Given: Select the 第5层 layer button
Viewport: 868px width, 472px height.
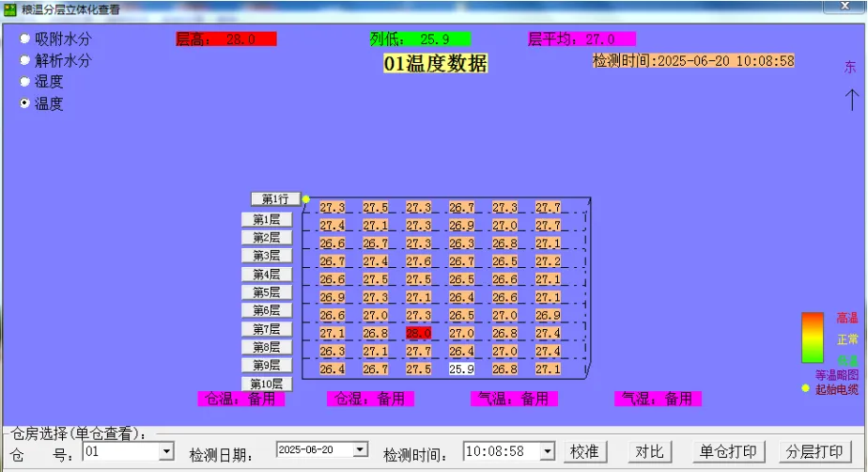Looking at the screenshot, I should click(x=267, y=292).
